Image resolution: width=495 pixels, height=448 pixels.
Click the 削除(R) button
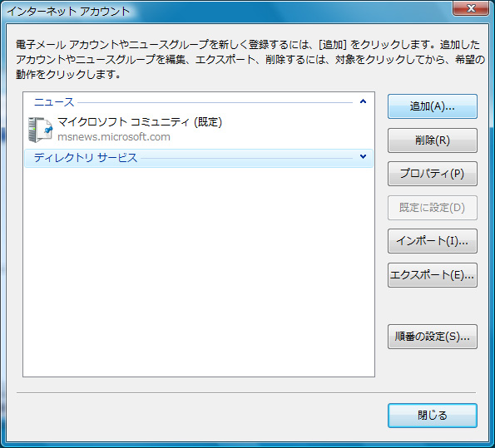tap(432, 140)
